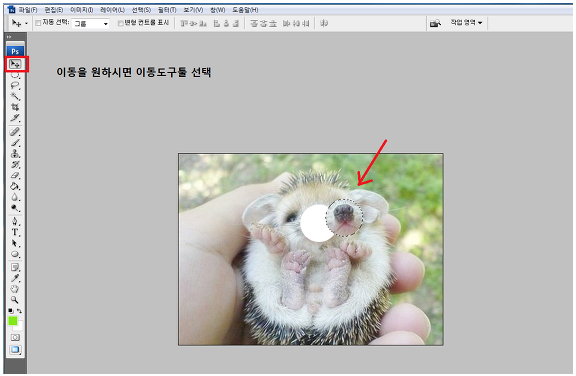Viewport: 576px width, 376px height.
Task: Reset to default foreground/background colors
Action: coord(11,311)
